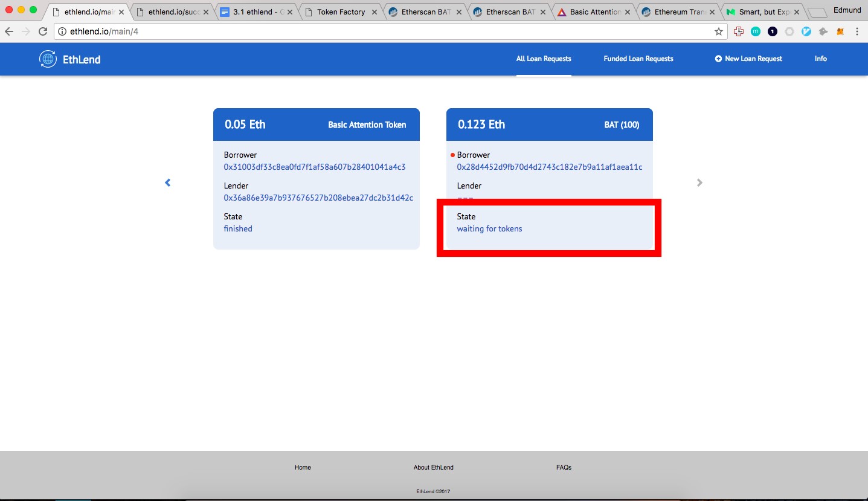Create a New Loan Request
This screenshot has width=868, height=501.
(748, 59)
